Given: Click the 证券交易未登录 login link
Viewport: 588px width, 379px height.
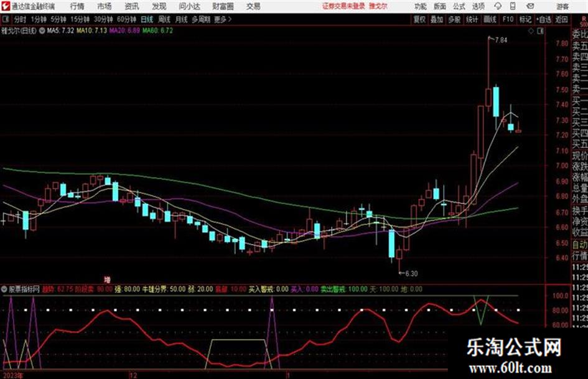Looking at the screenshot, I should coord(343,6).
